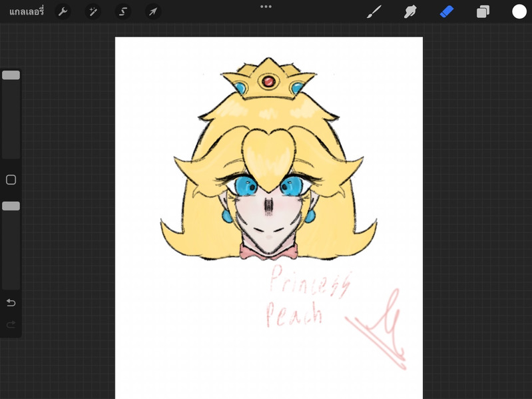Viewport: 532px width, 399px height.
Task: Select the Smudge tool
Action: pos(410,12)
